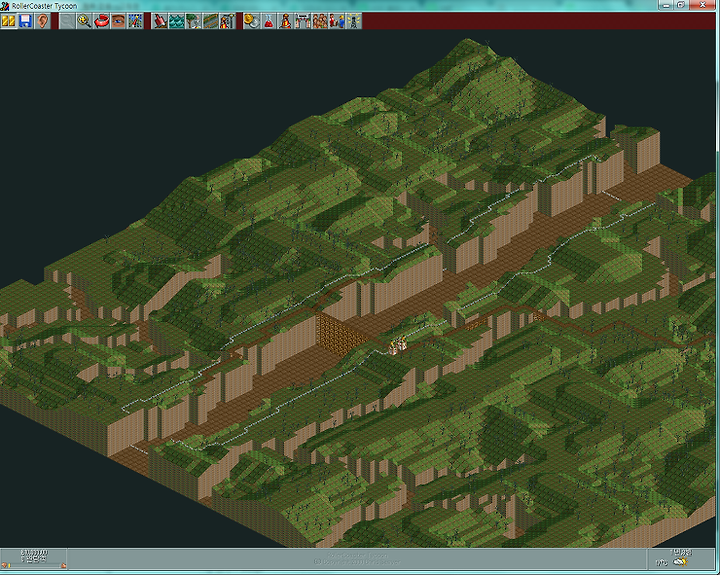This screenshot has height=575, width=720.
Task: Select the water tool with waves icon
Action: pyautogui.click(x=177, y=21)
